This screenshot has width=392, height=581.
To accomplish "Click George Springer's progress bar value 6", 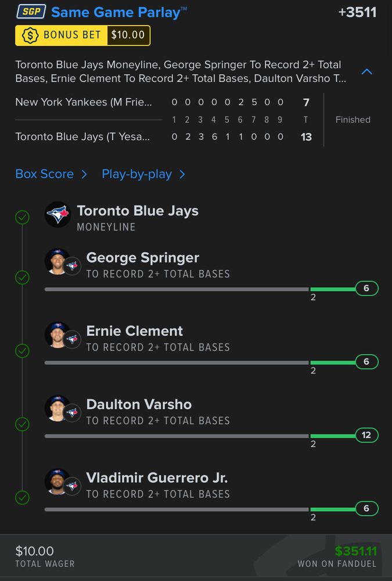I will coord(366,288).
